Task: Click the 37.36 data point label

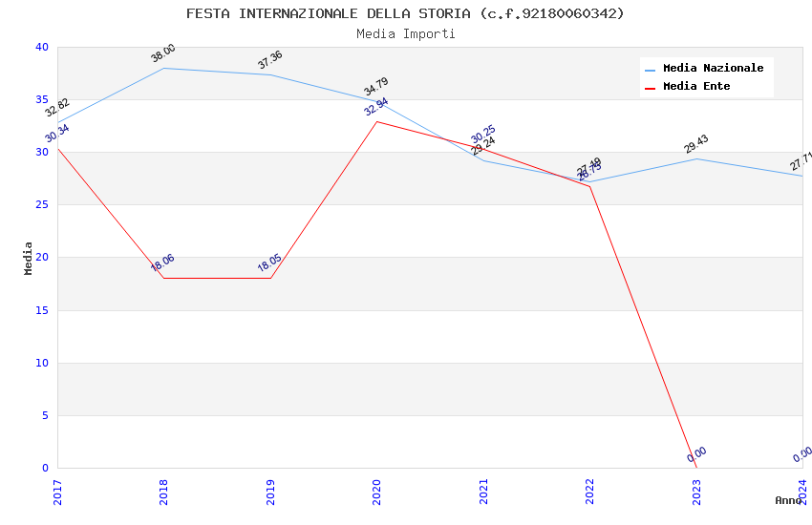Action: click(x=270, y=60)
